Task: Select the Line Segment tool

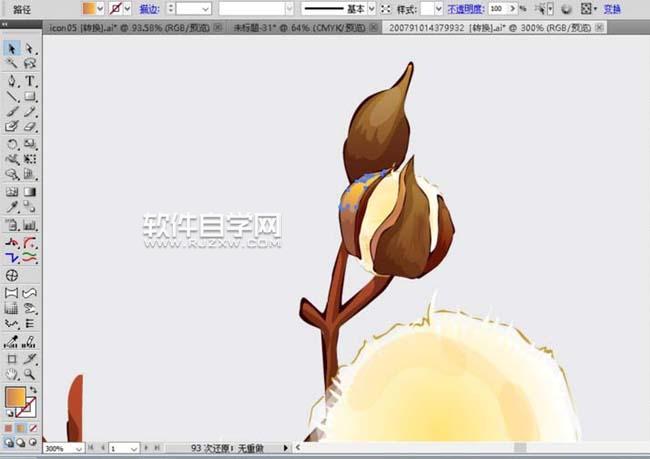Action: [x=12, y=96]
